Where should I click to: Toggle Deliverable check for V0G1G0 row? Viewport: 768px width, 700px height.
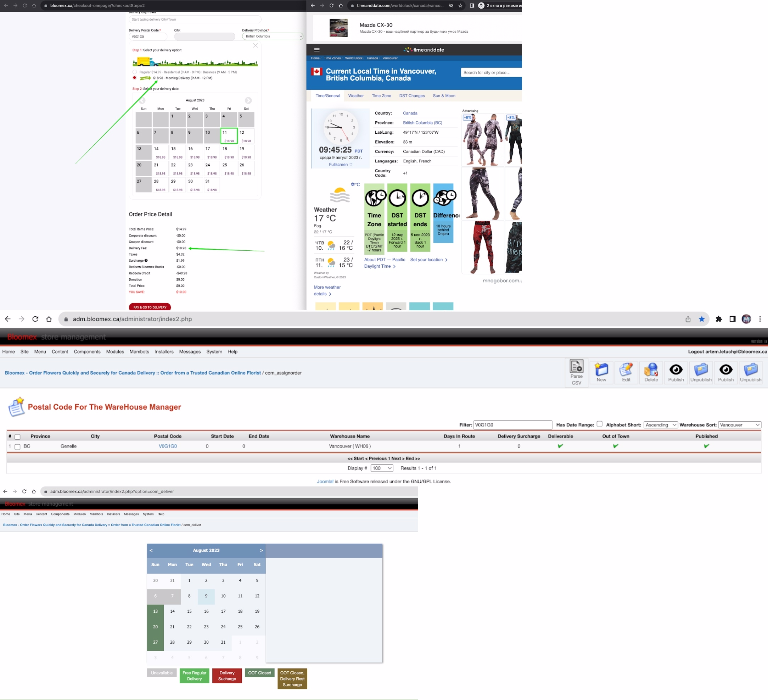560,446
